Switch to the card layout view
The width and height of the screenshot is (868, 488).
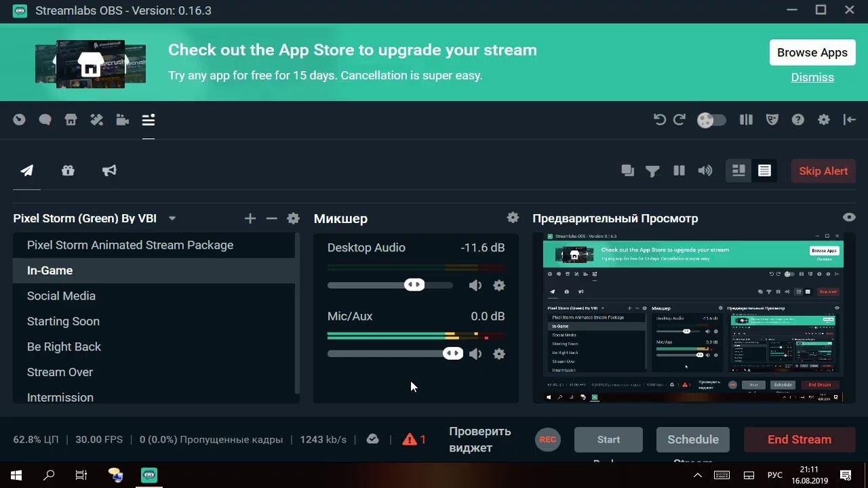pos(738,171)
